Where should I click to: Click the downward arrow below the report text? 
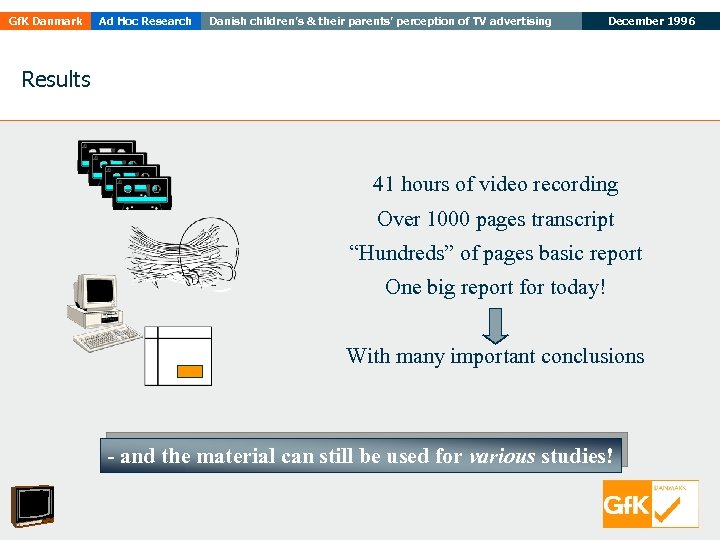point(495,326)
